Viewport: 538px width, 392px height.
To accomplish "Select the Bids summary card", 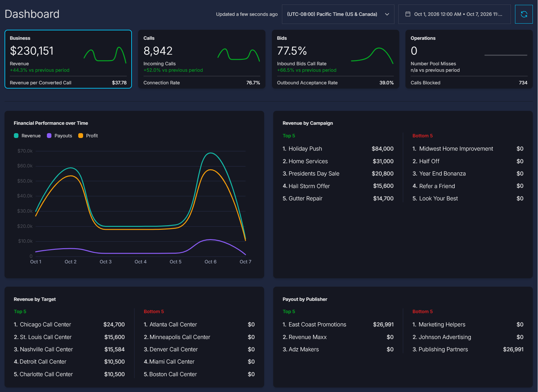I will tap(335, 59).
